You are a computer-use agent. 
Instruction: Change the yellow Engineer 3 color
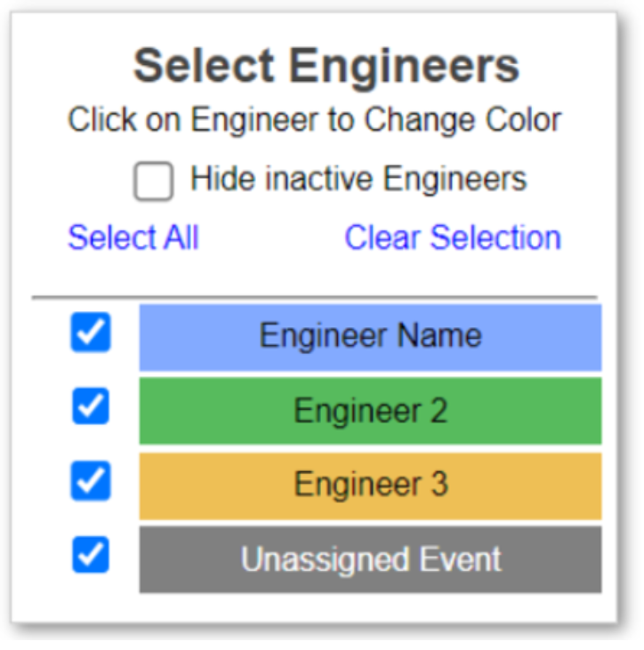tap(370, 485)
